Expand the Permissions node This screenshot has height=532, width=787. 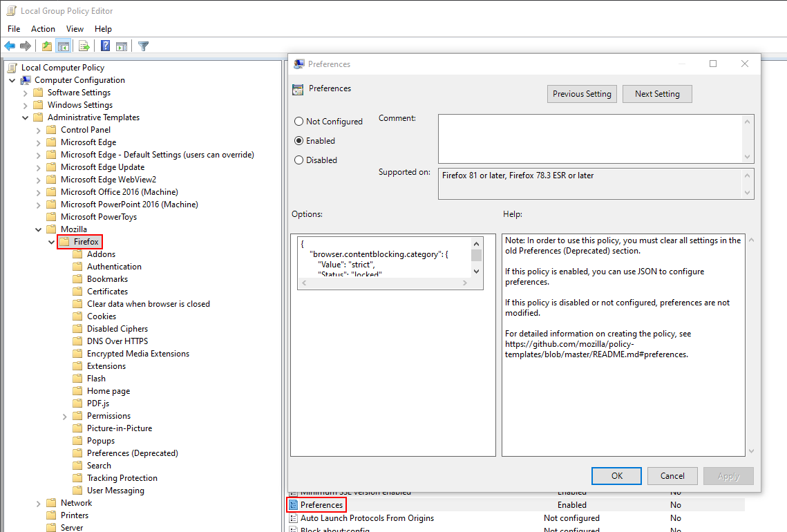64,417
